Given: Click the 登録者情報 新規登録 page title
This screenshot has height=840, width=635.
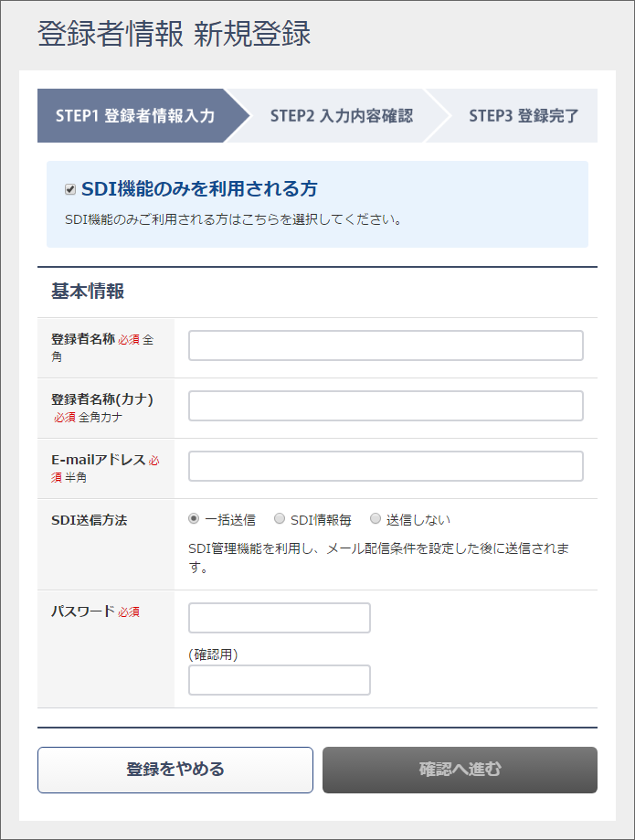Looking at the screenshot, I should pyautogui.click(x=175, y=35).
